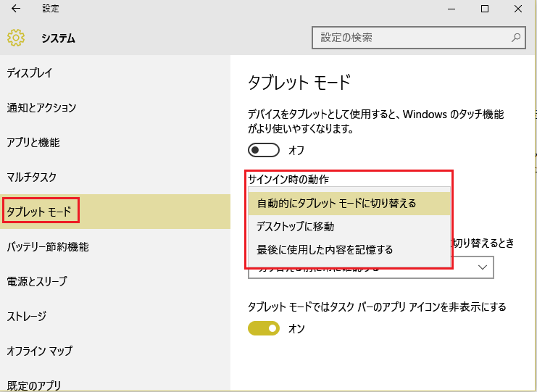Open ストレージ settings page
This screenshot has width=537, height=392.
27,316
